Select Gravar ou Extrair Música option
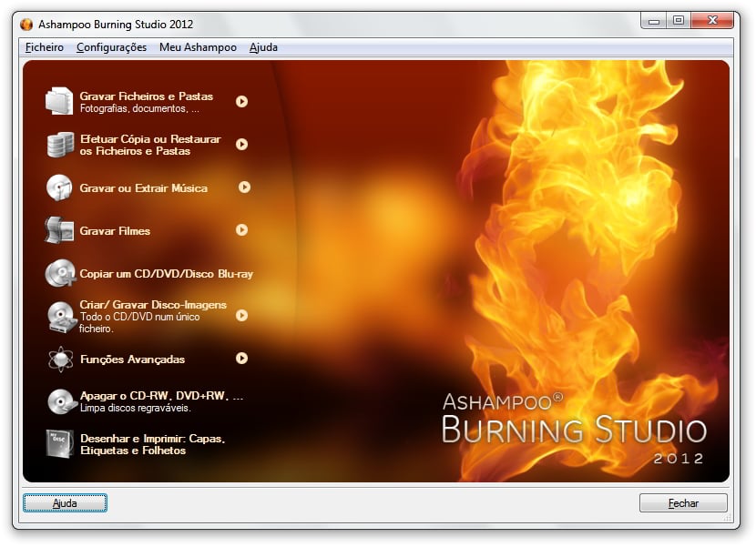The width and height of the screenshot is (756, 547). click(x=144, y=188)
